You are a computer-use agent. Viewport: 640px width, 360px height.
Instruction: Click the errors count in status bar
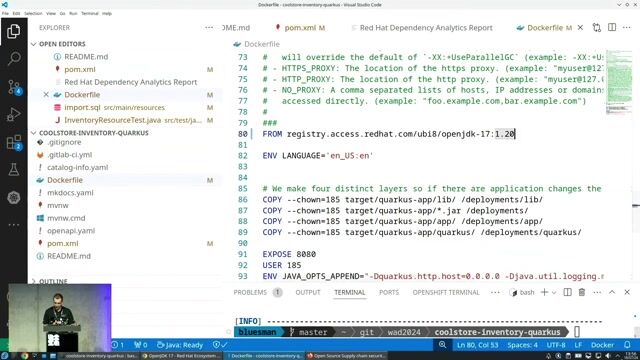pyautogui.click(x=118, y=345)
